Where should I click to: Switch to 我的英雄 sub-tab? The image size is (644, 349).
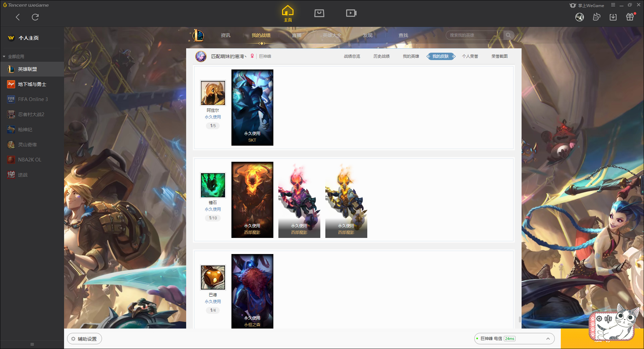411,56
